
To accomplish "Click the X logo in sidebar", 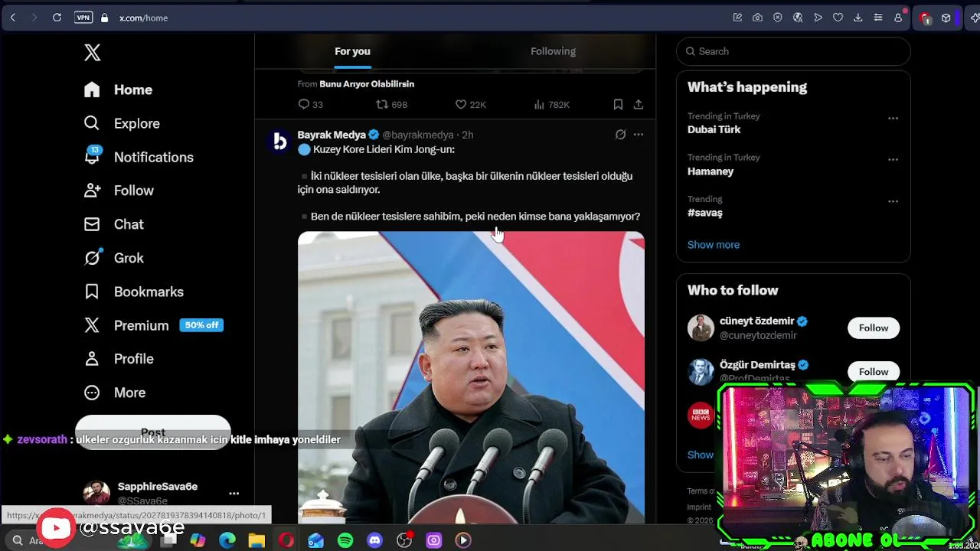I will point(92,52).
